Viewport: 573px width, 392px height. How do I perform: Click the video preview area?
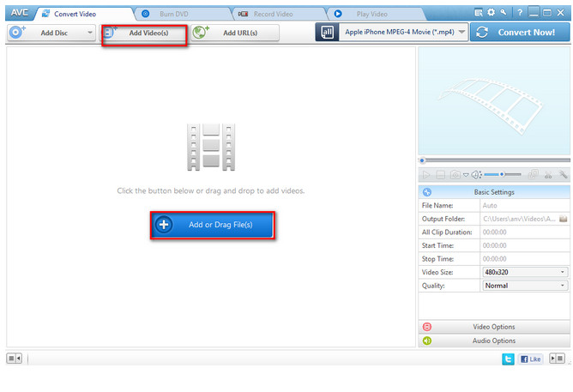pyautogui.click(x=494, y=101)
